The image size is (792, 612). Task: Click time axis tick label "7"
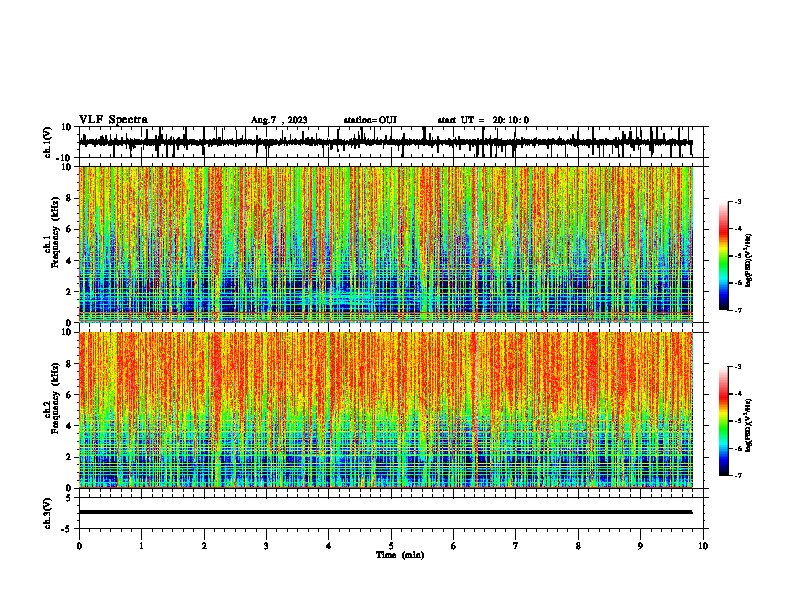[516, 546]
